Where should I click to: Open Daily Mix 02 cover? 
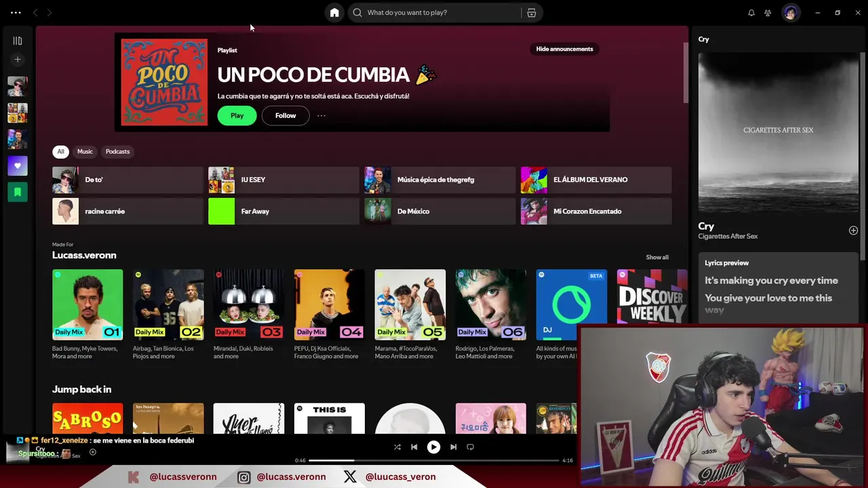168,304
